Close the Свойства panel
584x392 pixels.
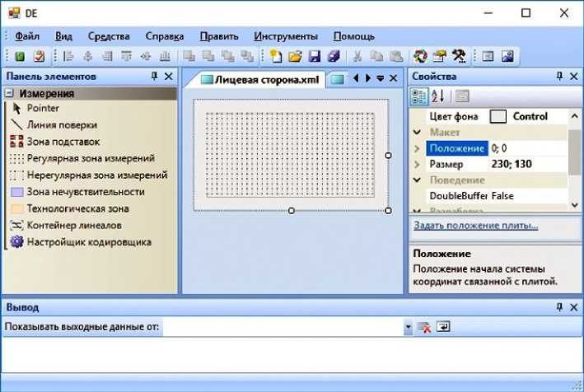(x=574, y=77)
